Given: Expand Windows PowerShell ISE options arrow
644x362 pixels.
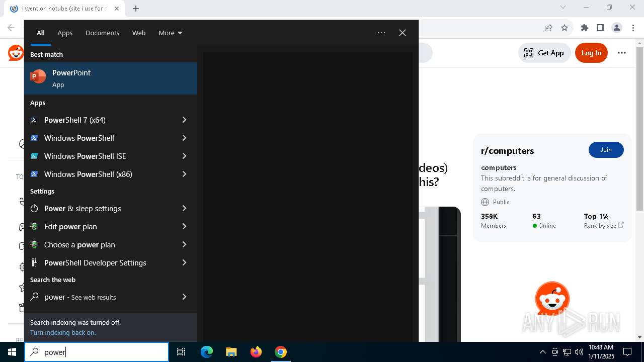Looking at the screenshot, I should [184, 156].
